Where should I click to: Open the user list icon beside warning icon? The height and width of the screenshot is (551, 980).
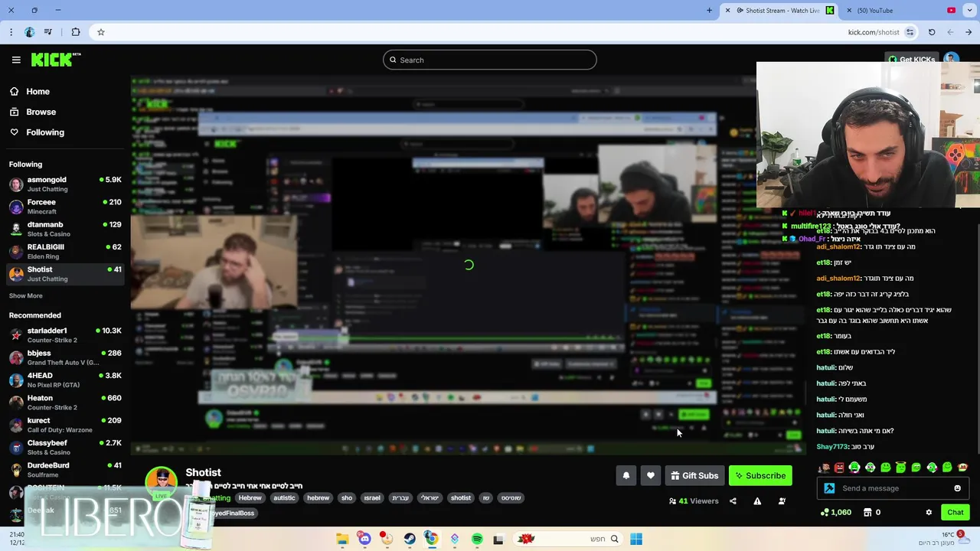(x=782, y=501)
